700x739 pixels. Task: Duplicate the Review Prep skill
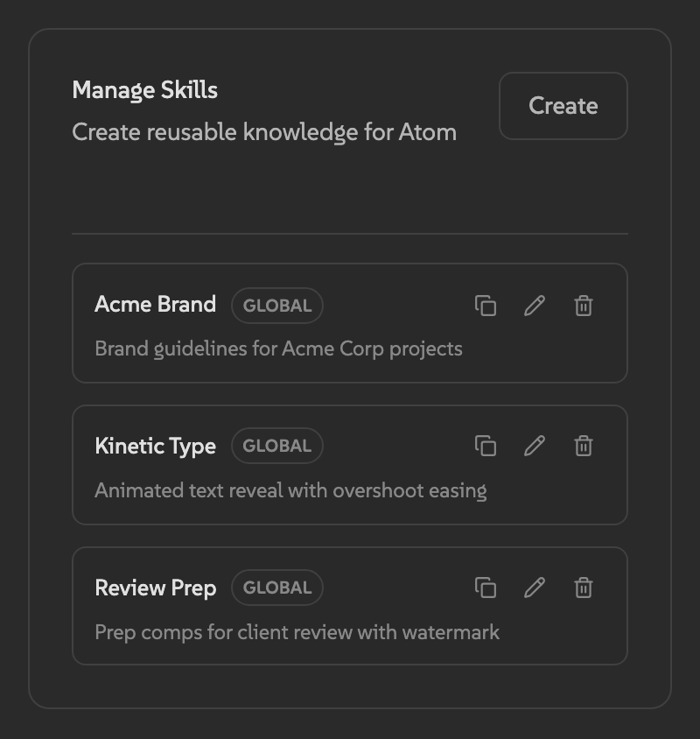pos(486,588)
